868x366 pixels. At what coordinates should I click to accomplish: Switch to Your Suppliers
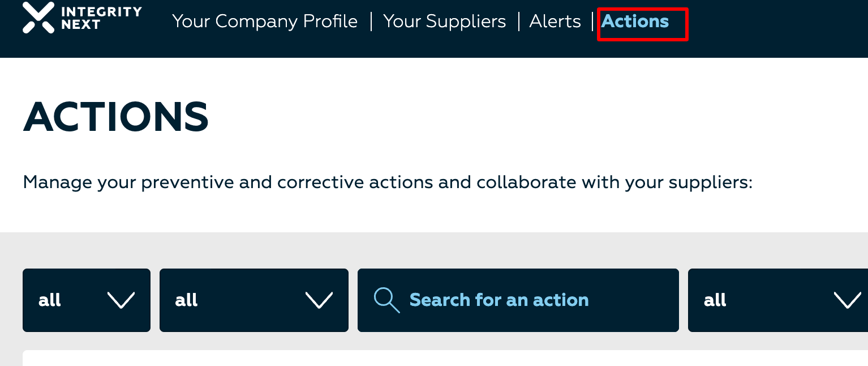coord(444,22)
